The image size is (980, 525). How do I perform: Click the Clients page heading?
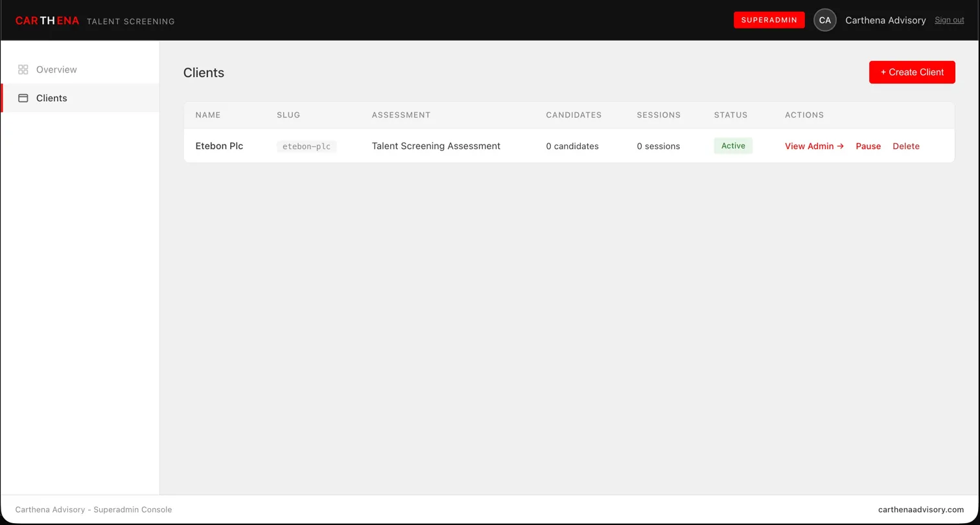click(x=204, y=73)
